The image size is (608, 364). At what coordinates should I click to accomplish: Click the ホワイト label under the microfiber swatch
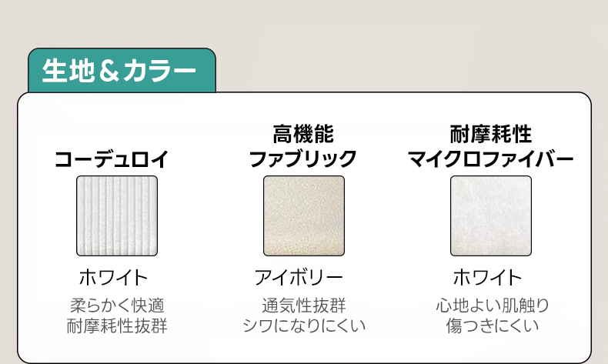coord(487,277)
